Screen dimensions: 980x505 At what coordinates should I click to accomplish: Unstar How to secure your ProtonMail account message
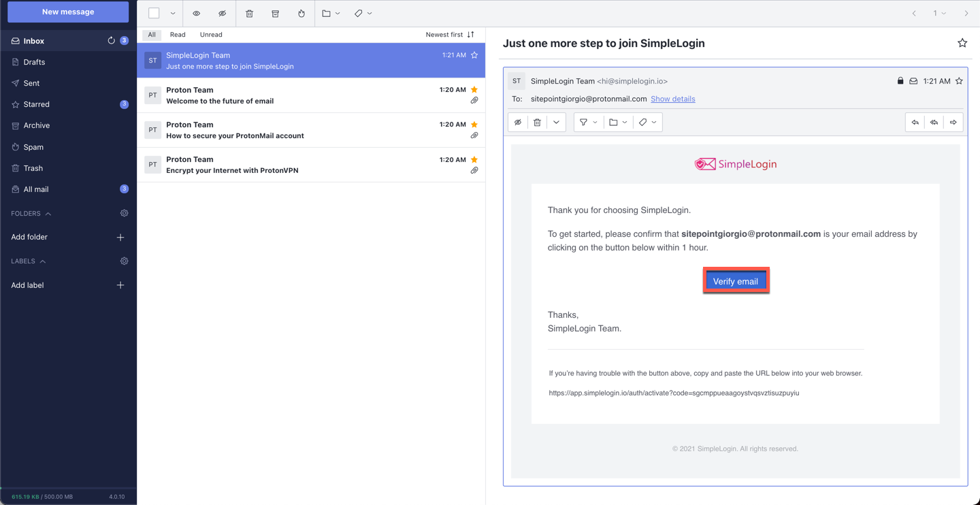pyautogui.click(x=474, y=125)
